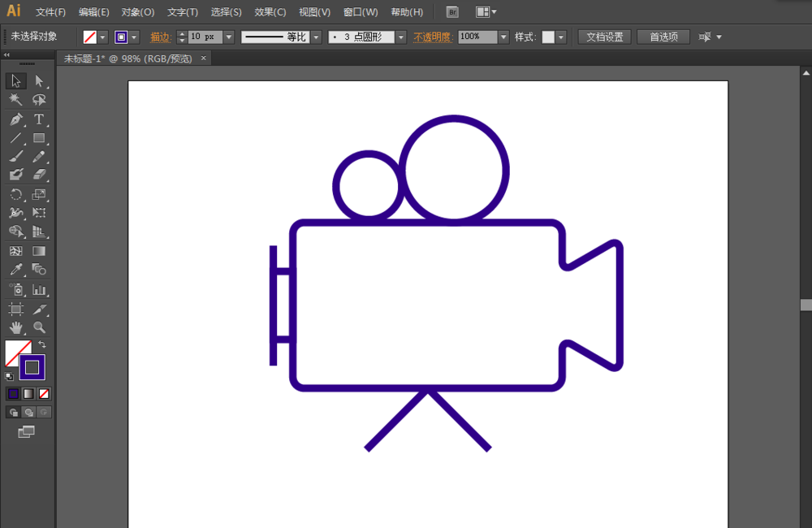Collapse the tools panel with double arrows
Image resolution: width=812 pixels, height=528 pixels.
6,55
